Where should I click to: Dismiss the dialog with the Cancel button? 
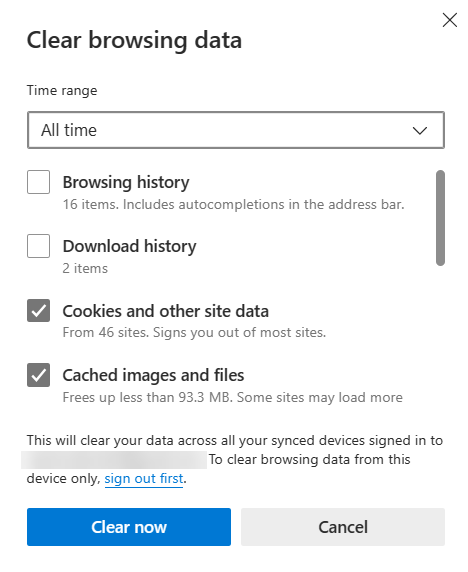(343, 527)
